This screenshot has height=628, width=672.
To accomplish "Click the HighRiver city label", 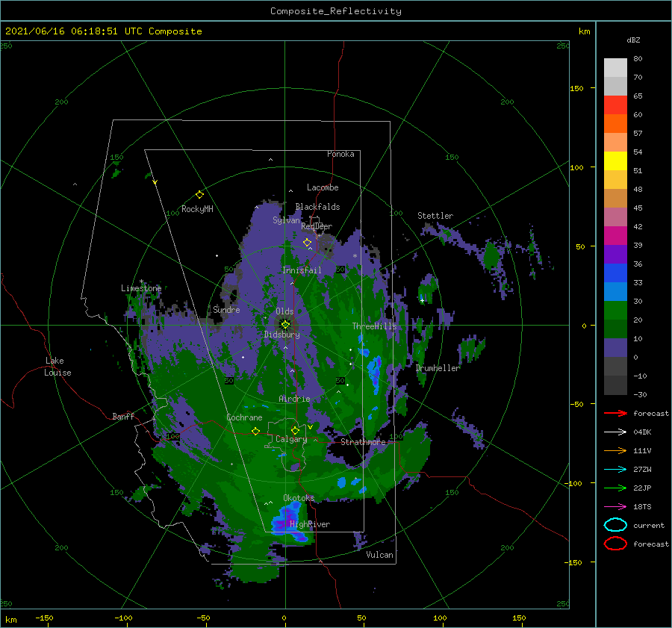I will tap(310, 524).
